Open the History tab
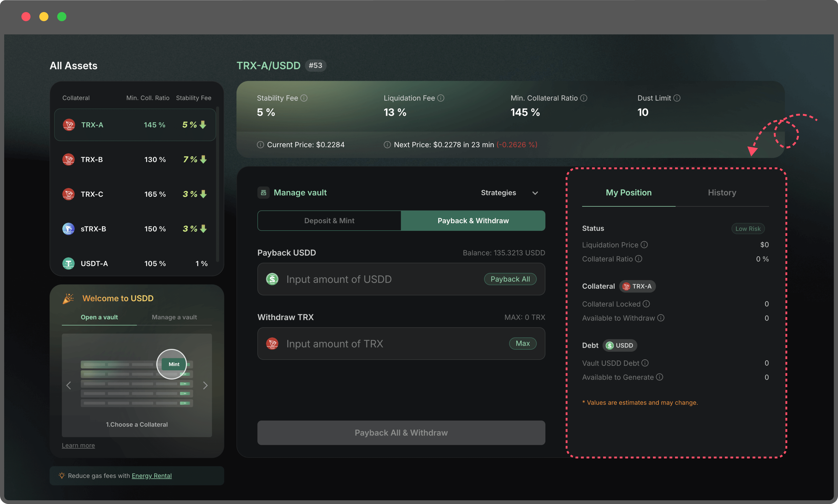 pos(722,192)
